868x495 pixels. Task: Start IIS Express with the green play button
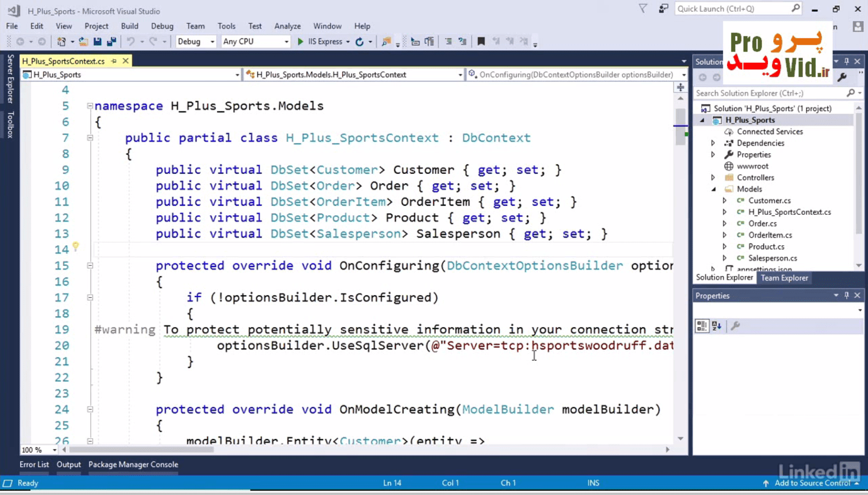[300, 41]
